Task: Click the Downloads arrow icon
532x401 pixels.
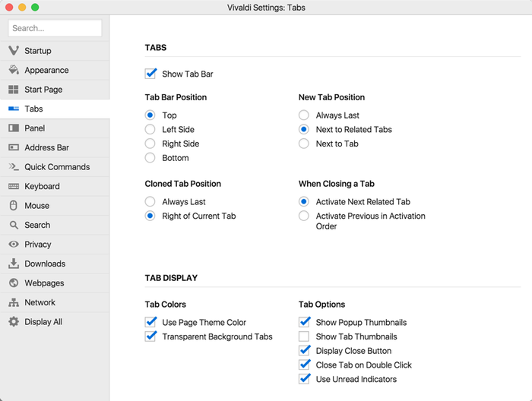Action: [14, 264]
